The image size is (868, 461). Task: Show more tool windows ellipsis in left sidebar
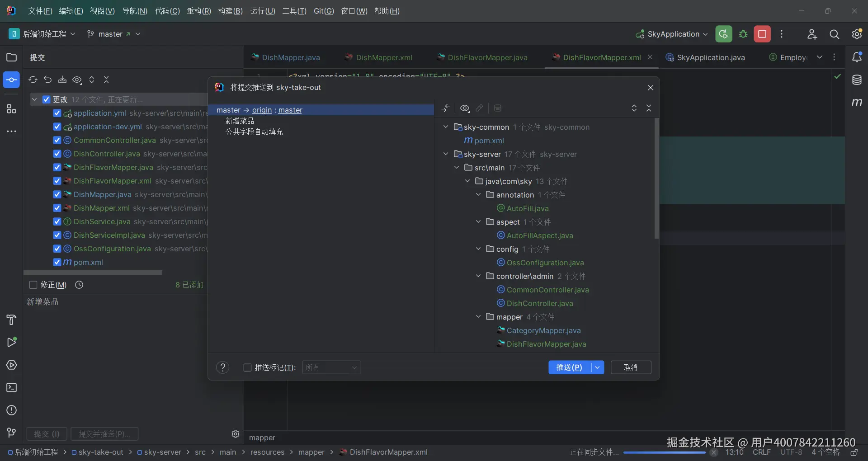(x=11, y=132)
